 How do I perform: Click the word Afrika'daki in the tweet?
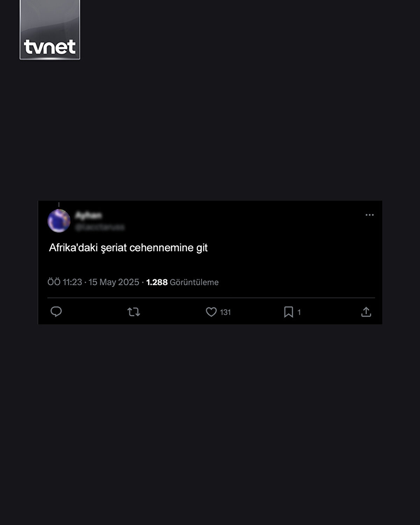[73, 247]
